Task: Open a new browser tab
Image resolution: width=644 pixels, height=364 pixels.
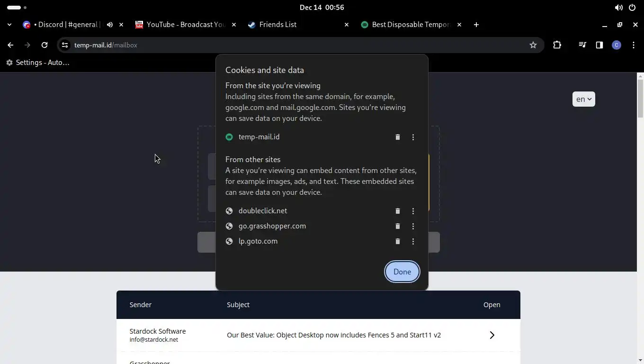Action: [x=476, y=25]
